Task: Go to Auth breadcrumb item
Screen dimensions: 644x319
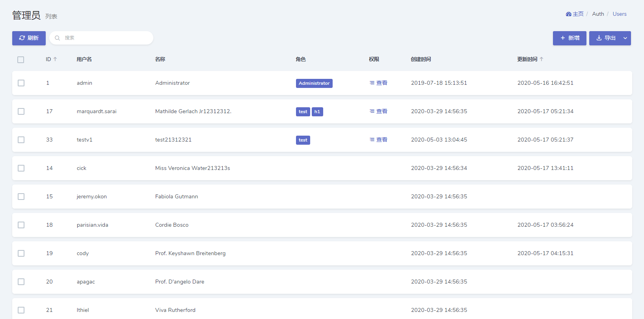Action: [x=598, y=14]
